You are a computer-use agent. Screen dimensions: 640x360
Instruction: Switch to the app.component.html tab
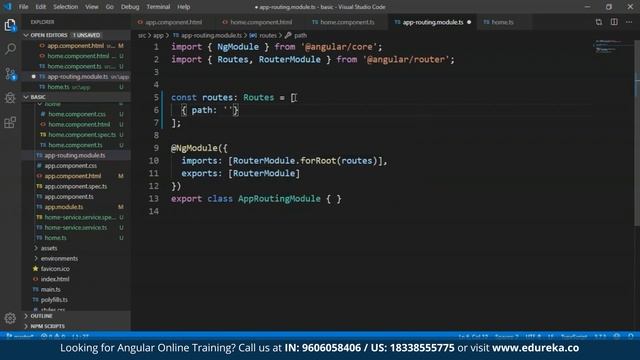(173, 22)
